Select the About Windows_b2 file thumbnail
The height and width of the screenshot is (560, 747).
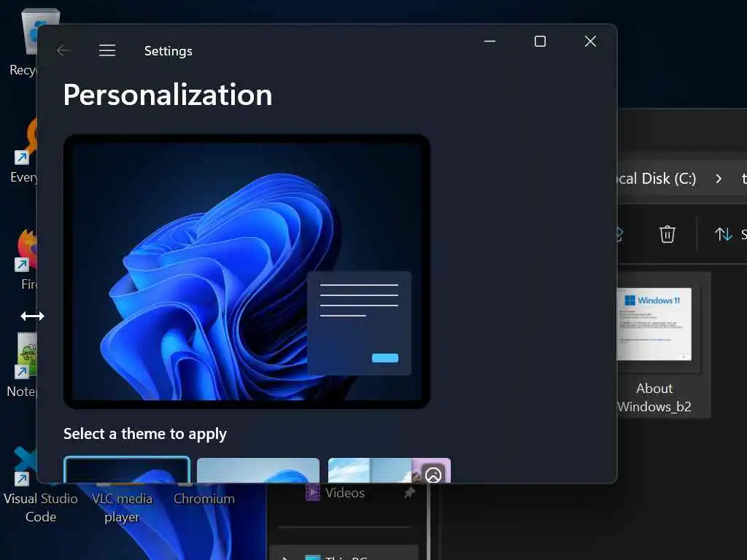click(654, 324)
